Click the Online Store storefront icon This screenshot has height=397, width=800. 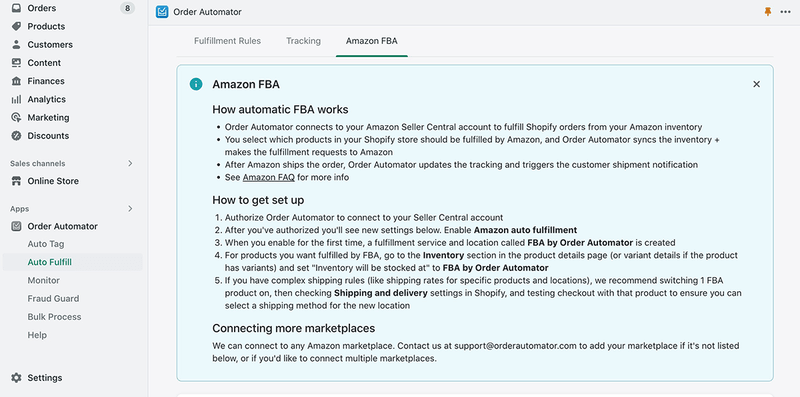(x=16, y=181)
